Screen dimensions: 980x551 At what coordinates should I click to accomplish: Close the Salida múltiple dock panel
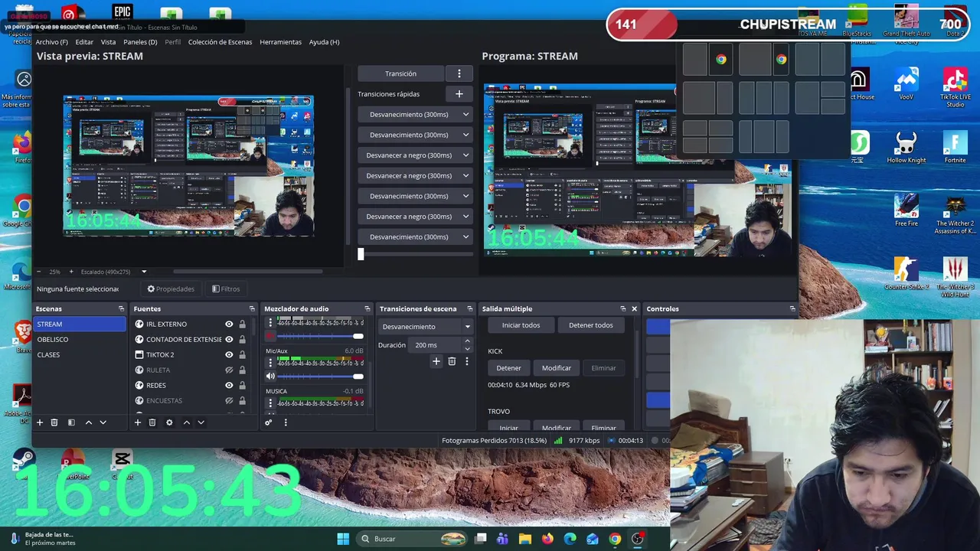coord(634,308)
